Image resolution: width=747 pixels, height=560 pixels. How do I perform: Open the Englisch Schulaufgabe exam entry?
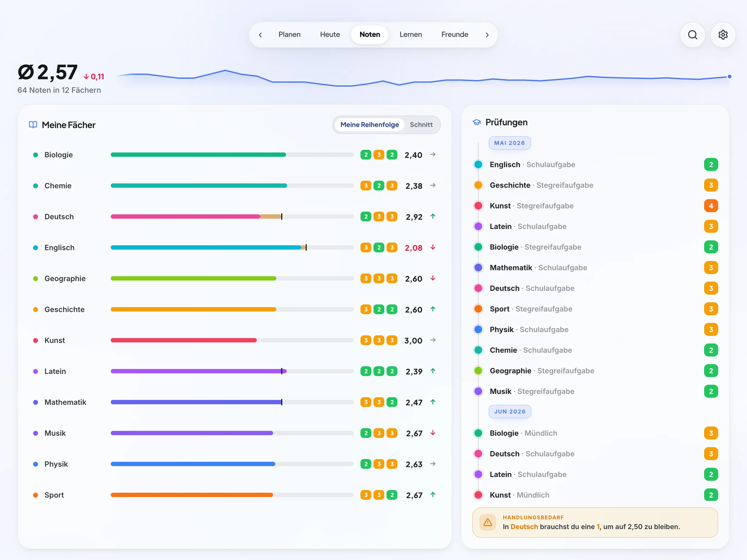(x=596, y=165)
